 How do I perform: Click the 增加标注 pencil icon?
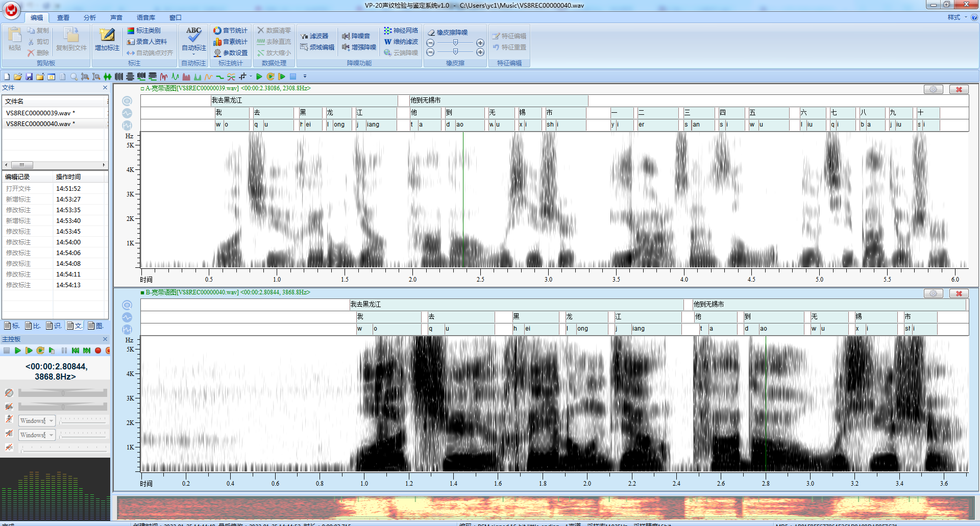click(x=107, y=35)
